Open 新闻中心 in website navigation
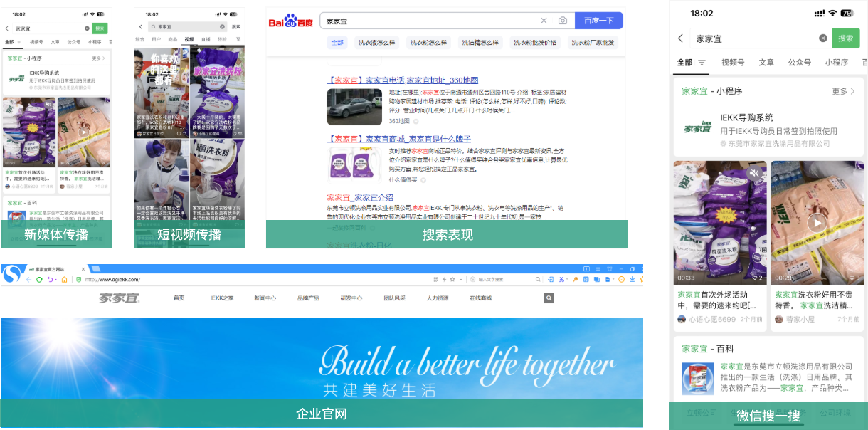868x430 pixels. 265,298
